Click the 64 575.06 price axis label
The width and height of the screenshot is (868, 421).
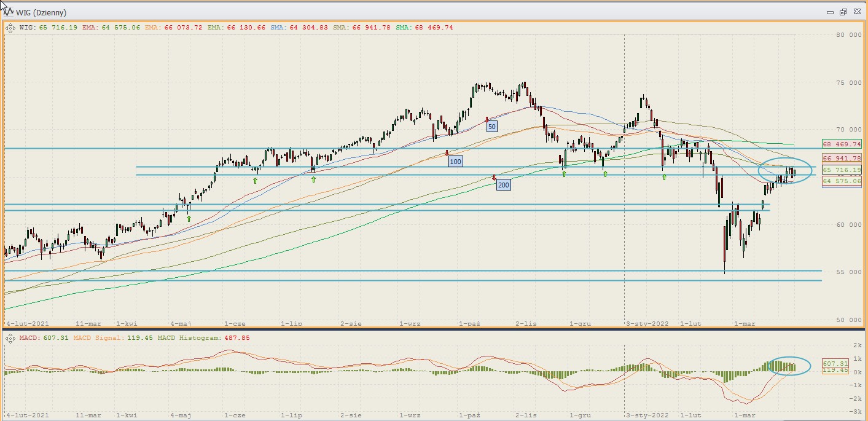pos(842,181)
